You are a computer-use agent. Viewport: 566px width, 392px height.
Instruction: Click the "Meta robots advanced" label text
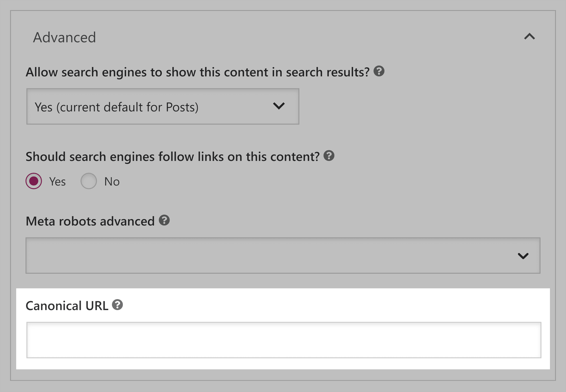[x=90, y=221]
